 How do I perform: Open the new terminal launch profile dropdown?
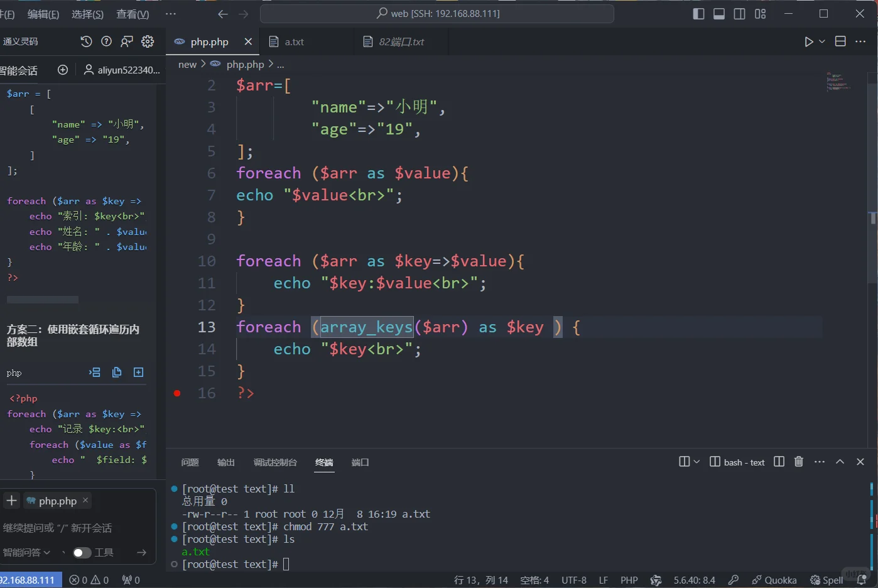point(696,462)
